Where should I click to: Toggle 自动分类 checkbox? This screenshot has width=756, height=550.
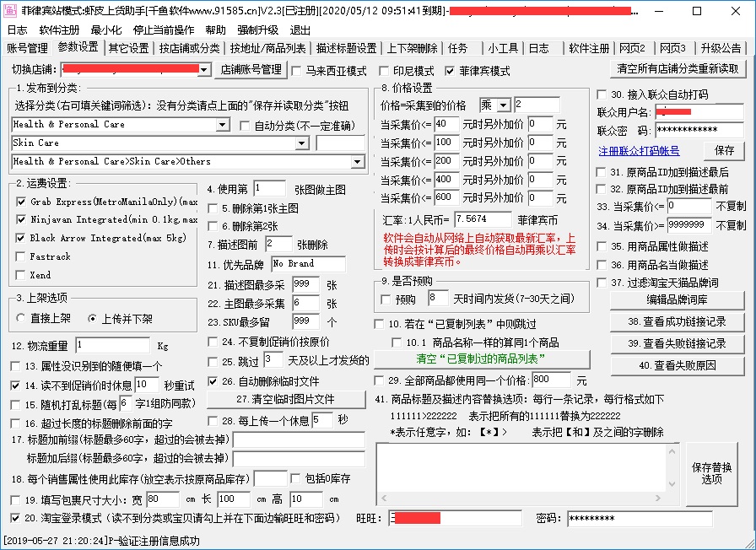pos(245,126)
